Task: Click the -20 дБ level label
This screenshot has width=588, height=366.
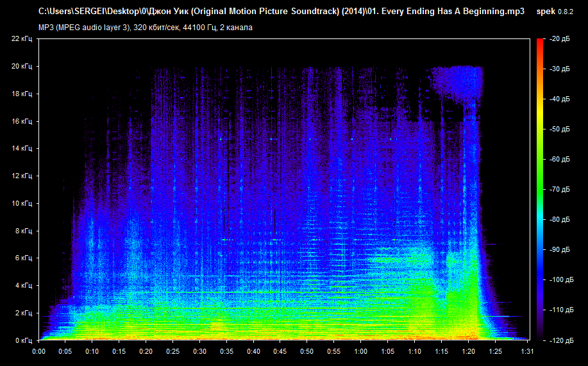Action: tap(559, 38)
